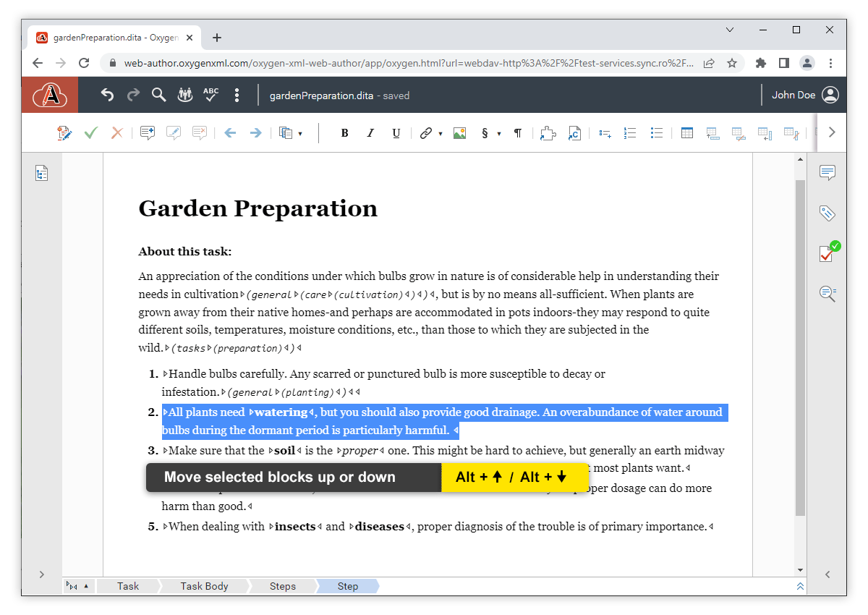Viewport: 868px width, 615px height.
Task: Click the bold word 'insects'
Action: 295,527
